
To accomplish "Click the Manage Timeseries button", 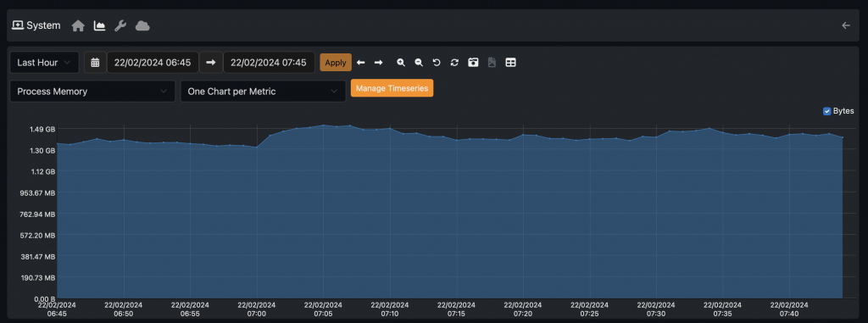I will point(392,88).
